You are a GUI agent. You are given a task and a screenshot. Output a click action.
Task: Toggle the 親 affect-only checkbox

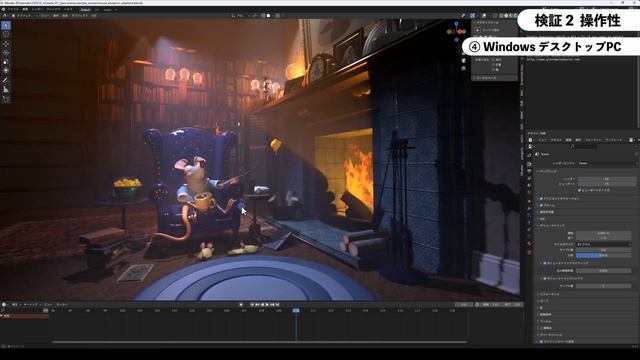coord(493,70)
